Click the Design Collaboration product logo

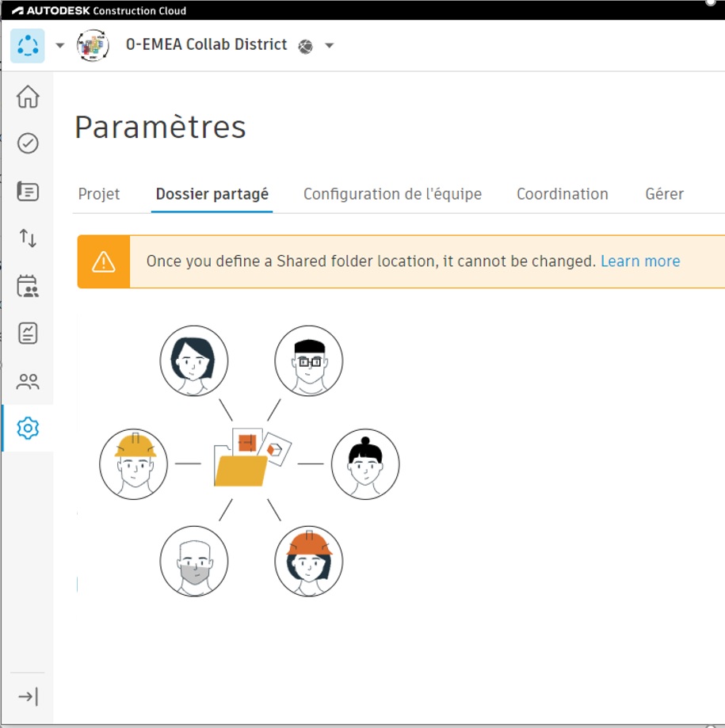point(28,45)
